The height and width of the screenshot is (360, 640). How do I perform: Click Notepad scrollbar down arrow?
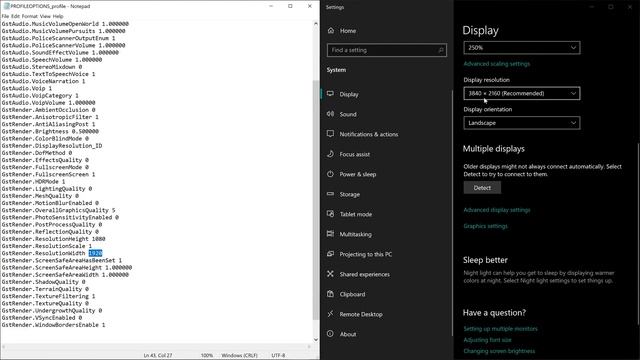pyautogui.click(x=316, y=339)
